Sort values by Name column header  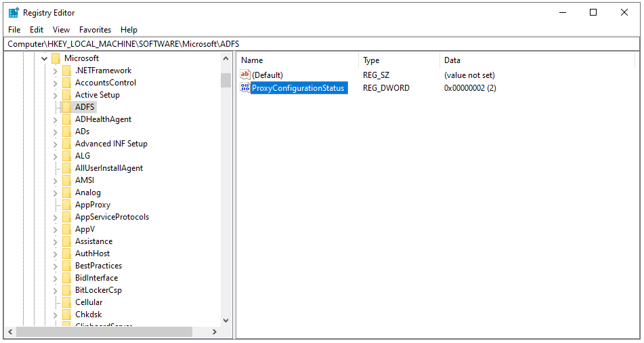[298, 60]
